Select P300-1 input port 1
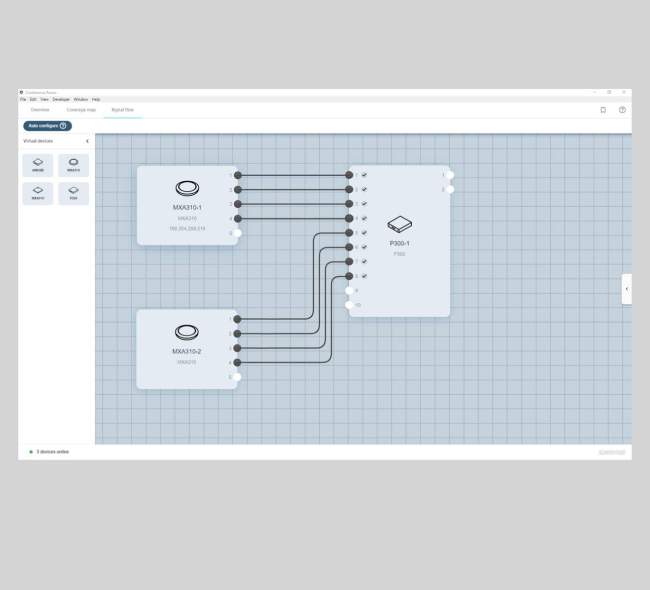The image size is (650, 590). click(x=349, y=175)
